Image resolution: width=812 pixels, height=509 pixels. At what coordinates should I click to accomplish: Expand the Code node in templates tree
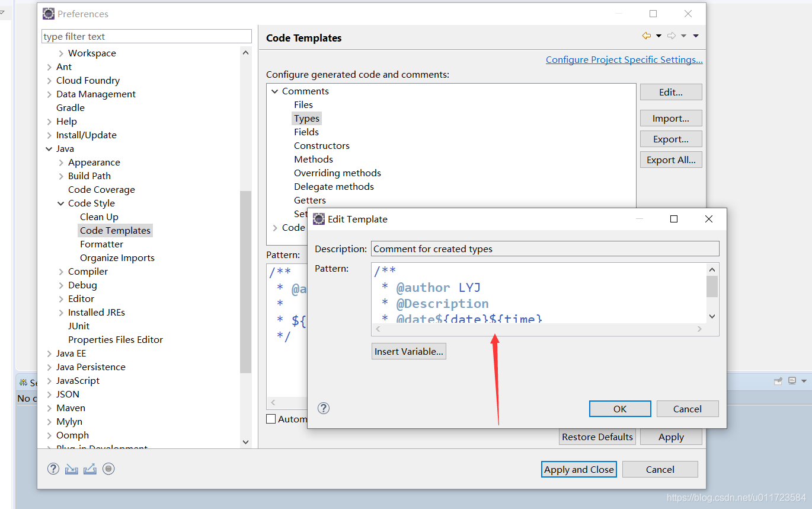click(x=274, y=228)
